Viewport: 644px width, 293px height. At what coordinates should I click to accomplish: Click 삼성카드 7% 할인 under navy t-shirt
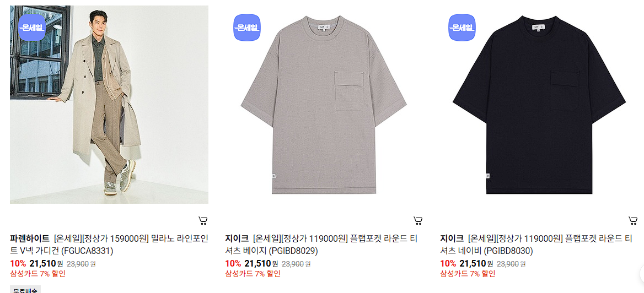click(468, 274)
